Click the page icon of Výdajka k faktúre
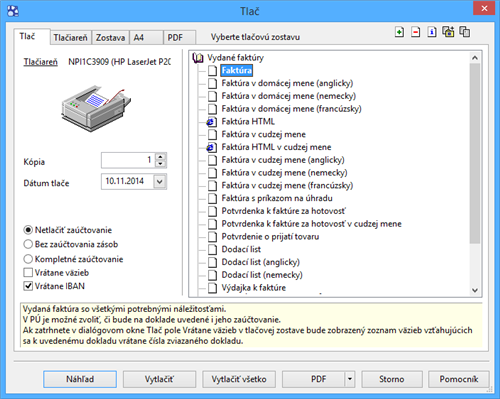500x399 pixels. [212, 288]
